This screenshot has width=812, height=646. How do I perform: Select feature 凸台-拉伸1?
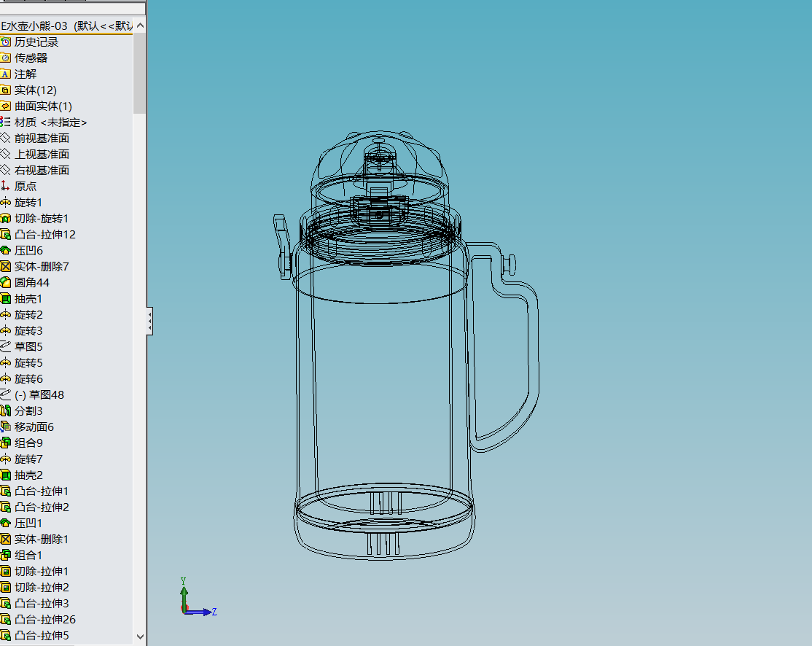tap(42, 491)
